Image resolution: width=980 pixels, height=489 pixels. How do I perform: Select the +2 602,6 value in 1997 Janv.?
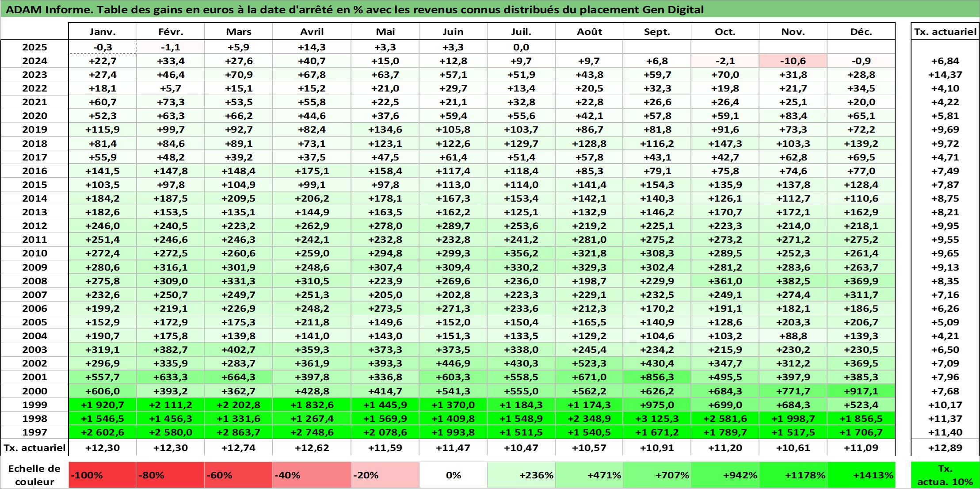point(103,432)
